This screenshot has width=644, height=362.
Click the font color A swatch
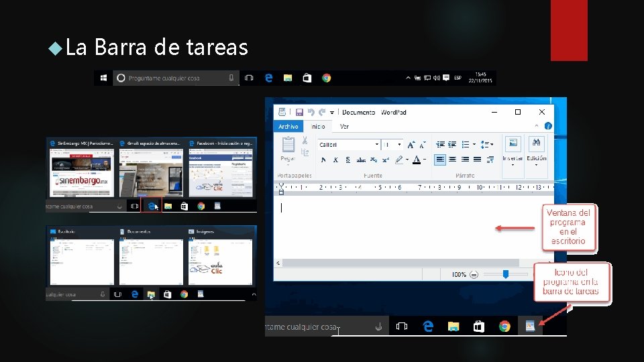[x=417, y=160]
